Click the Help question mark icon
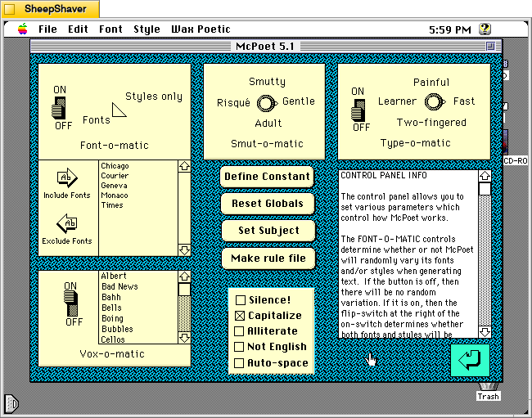The image size is (532, 418). pos(485,29)
